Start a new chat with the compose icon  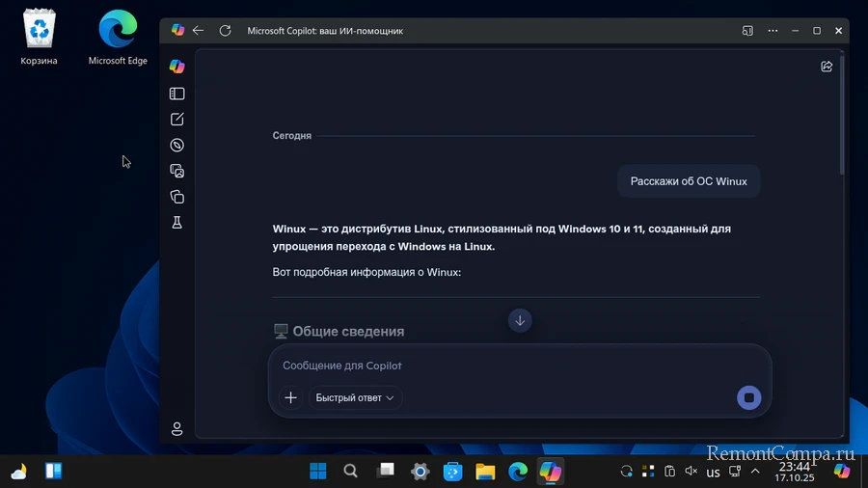(176, 120)
